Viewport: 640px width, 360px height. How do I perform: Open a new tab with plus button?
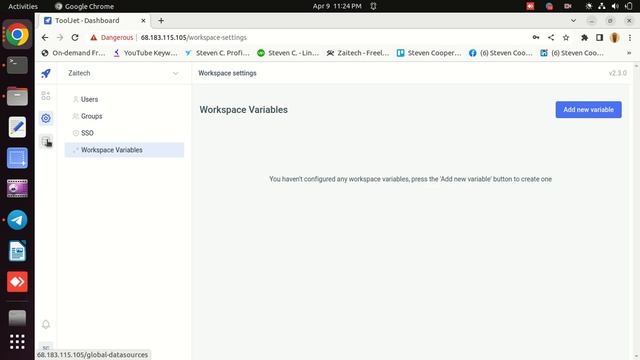(x=161, y=20)
